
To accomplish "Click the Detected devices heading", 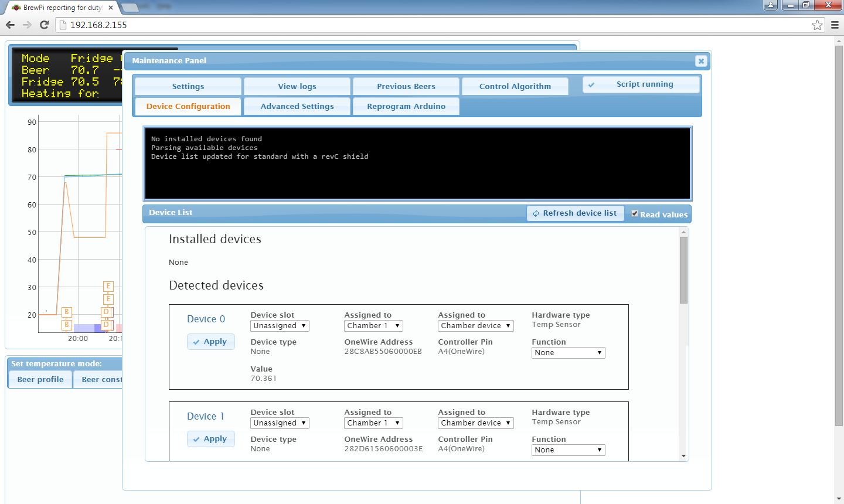I will (x=216, y=285).
